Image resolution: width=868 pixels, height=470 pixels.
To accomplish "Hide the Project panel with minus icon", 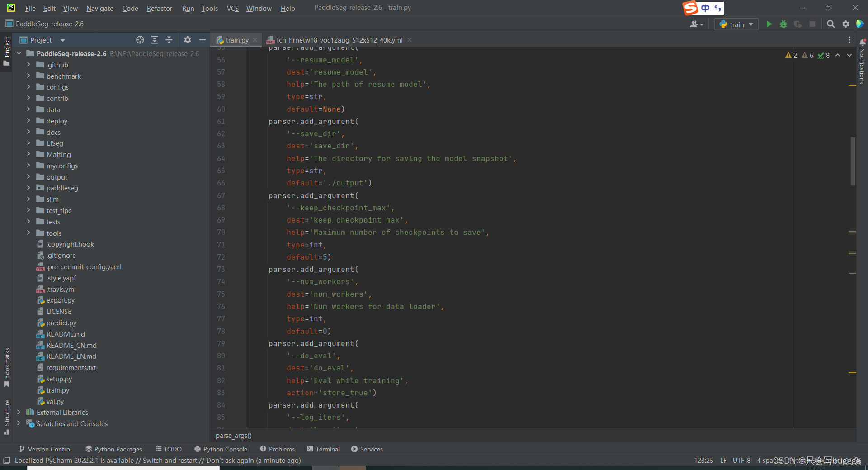I will pos(202,40).
